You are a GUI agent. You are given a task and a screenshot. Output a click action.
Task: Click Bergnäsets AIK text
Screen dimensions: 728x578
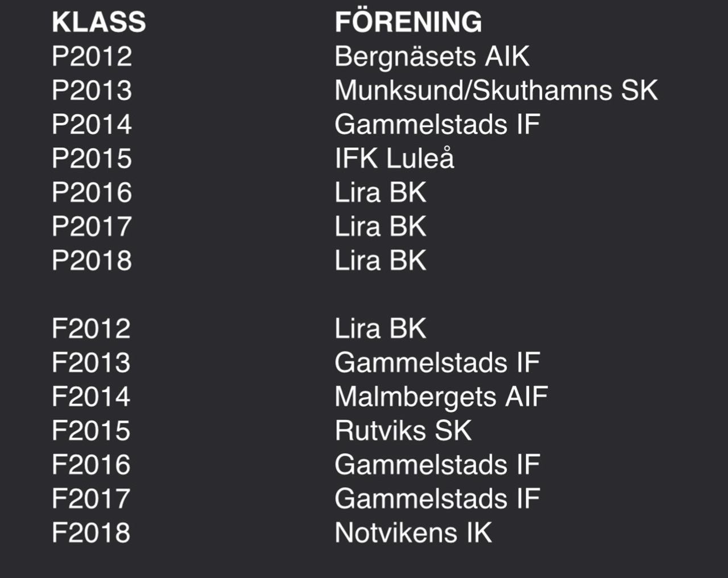(432, 57)
